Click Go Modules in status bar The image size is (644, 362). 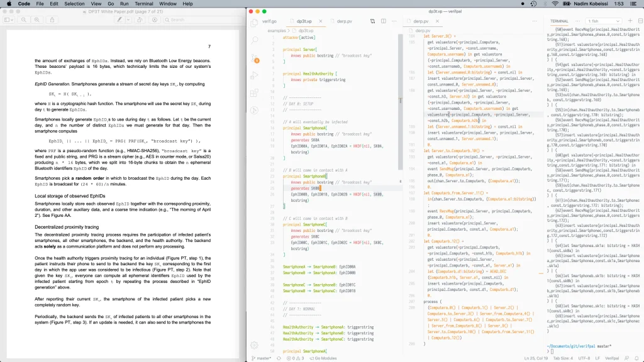click(323, 358)
